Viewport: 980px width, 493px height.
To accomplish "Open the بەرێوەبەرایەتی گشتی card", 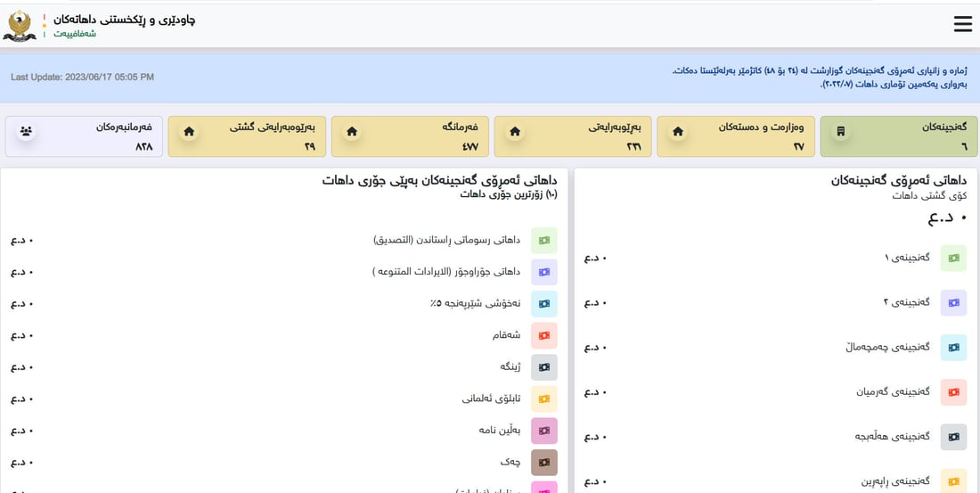I will click(x=246, y=136).
